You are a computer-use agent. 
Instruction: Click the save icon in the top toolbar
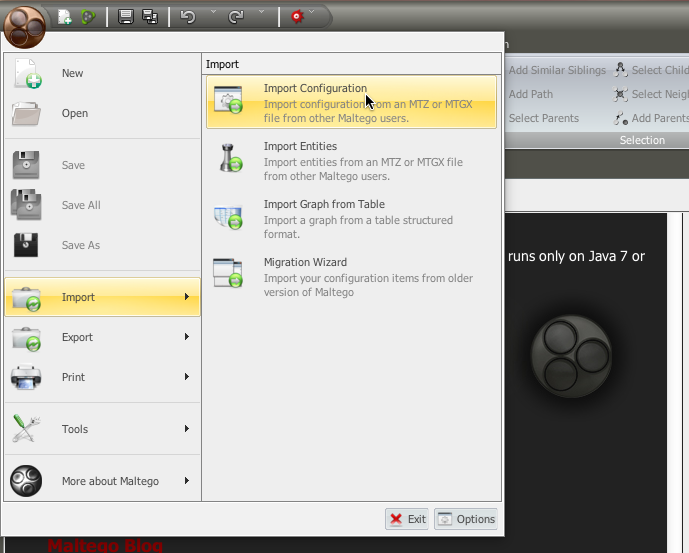coord(126,17)
